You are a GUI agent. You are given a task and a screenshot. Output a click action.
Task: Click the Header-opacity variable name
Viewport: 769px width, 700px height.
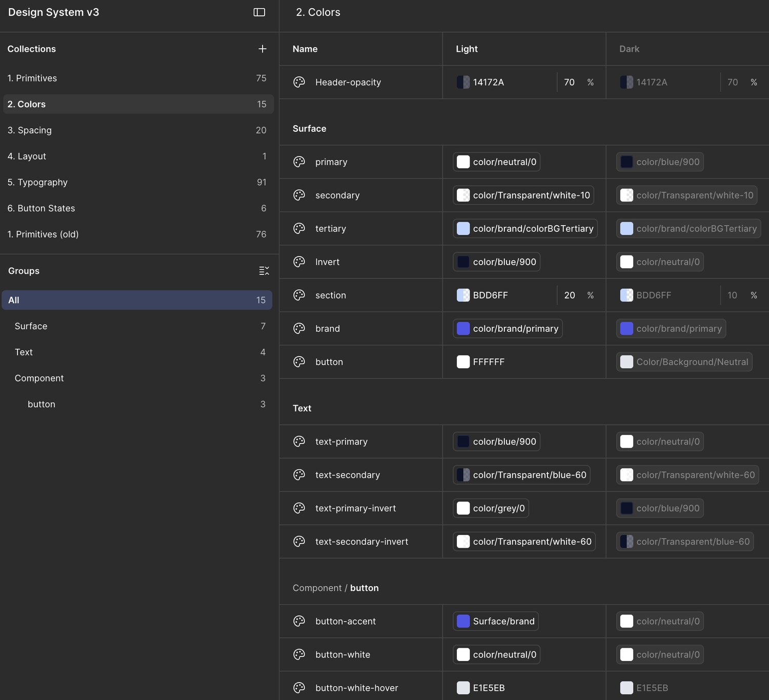[x=348, y=82]
